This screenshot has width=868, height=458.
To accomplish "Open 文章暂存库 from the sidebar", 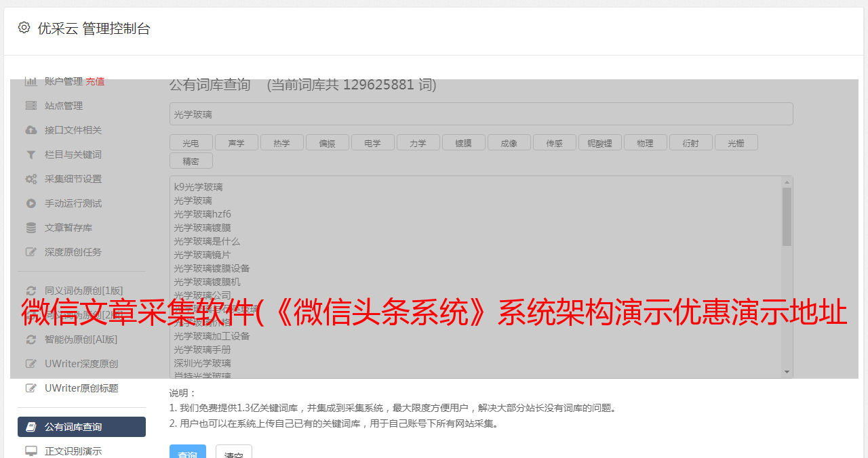I will pyautogui.click(x=68, y=228).
